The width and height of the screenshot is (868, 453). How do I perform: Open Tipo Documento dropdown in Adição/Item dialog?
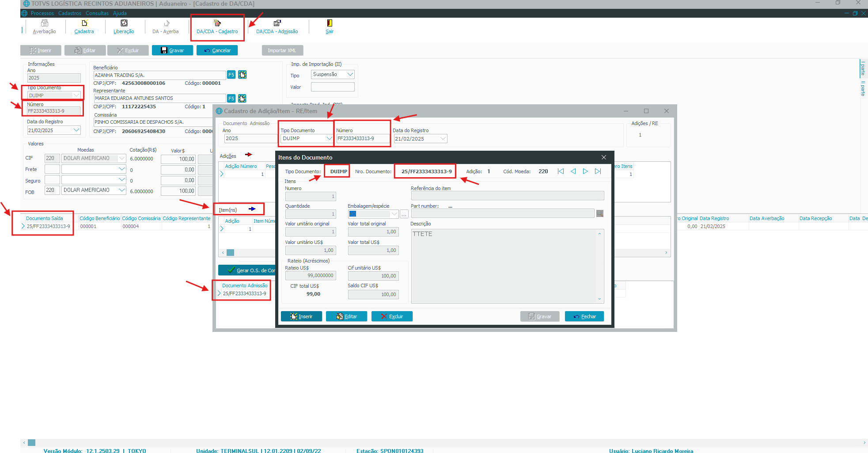point(329,138)
